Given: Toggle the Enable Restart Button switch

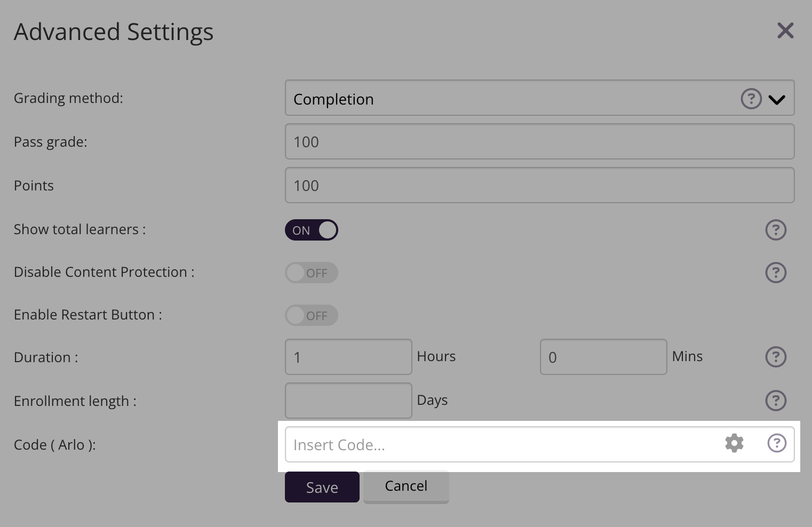Looking at the screenshot, I should pyautogui.click(x=312, y=315).
